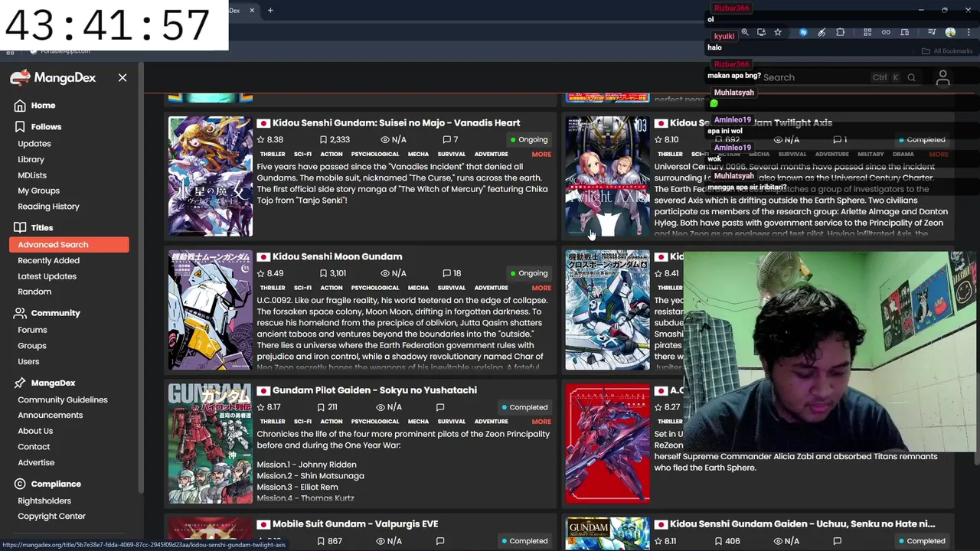Open Groups under Community
The height and width of the screenshot is (551, 980).
tap(32, 346)
